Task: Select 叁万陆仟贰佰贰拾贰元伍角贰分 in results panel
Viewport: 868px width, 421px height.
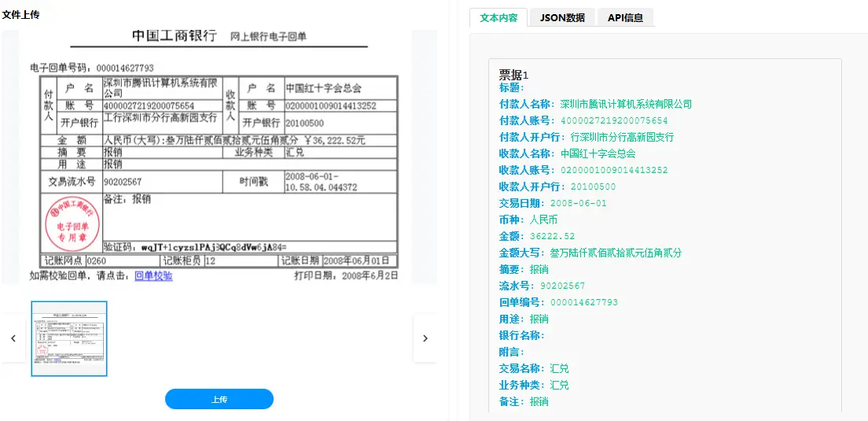Action: click(x=616, y=253)
